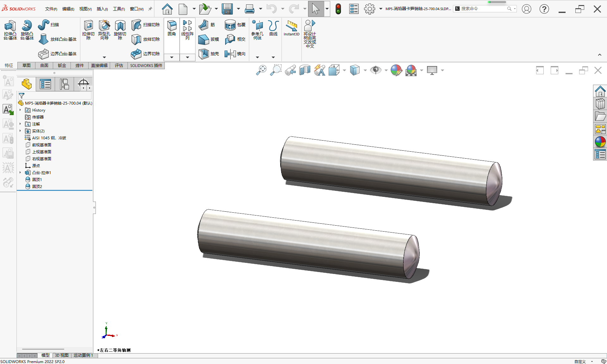Open the Hide/Show Items dropdown arrow

click(x=386, y=70)
